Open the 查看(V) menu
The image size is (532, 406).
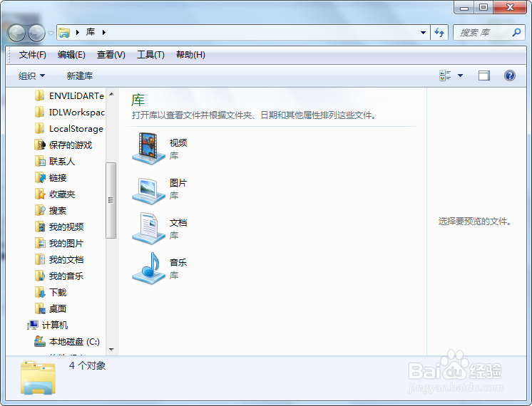click(x=111, y=55)
